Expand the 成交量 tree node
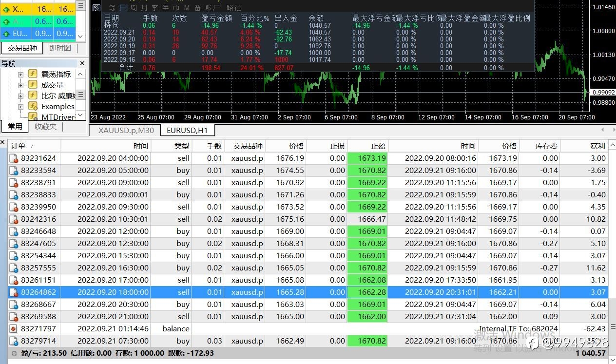 (20, 85)
